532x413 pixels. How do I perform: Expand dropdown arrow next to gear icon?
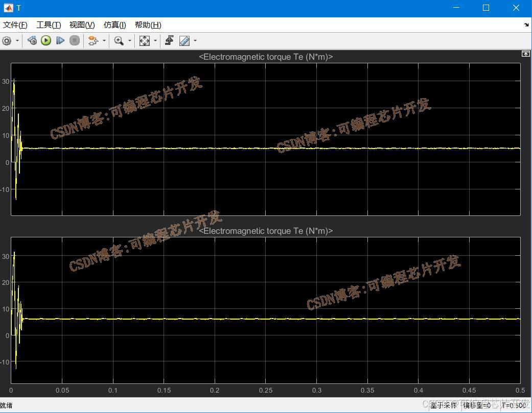pos(17,41)
